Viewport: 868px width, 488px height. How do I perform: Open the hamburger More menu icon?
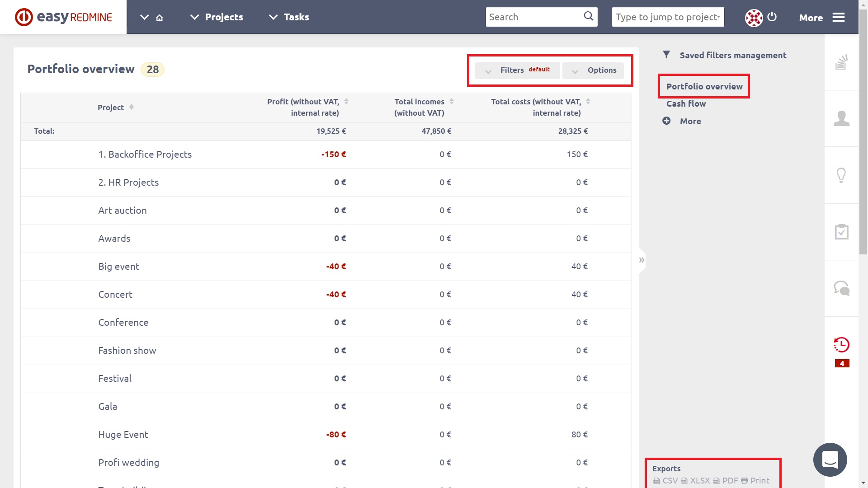click(x=839, y=17)
